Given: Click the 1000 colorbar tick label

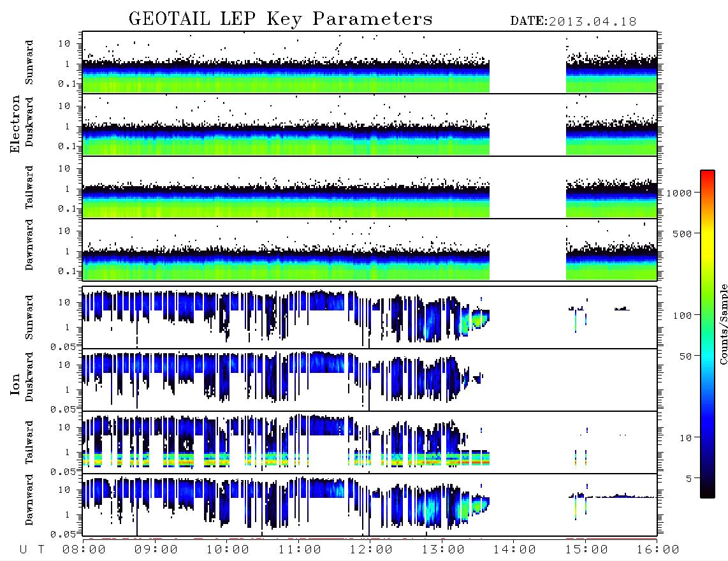Looking at the screenshot, I should (x=679, y=193).
